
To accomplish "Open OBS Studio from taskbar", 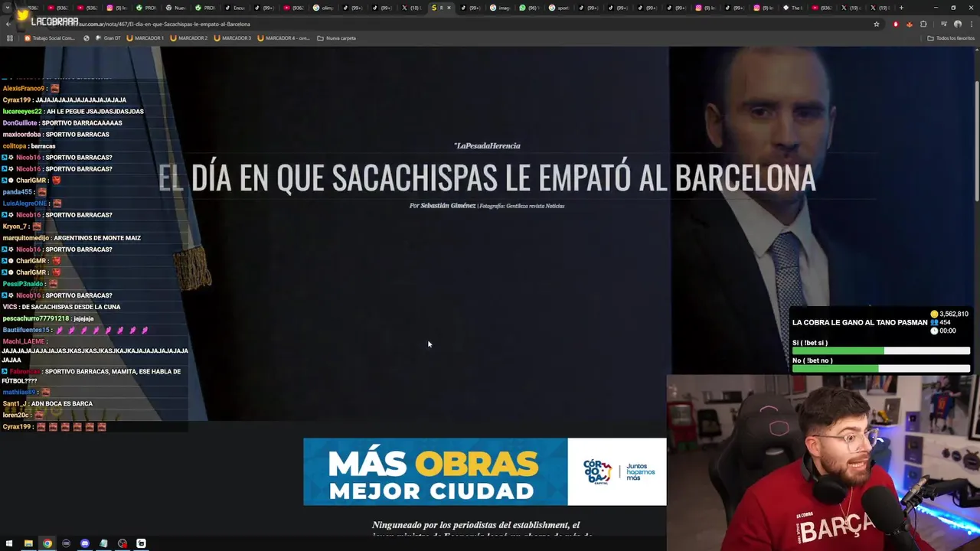I will pos(122,543).
